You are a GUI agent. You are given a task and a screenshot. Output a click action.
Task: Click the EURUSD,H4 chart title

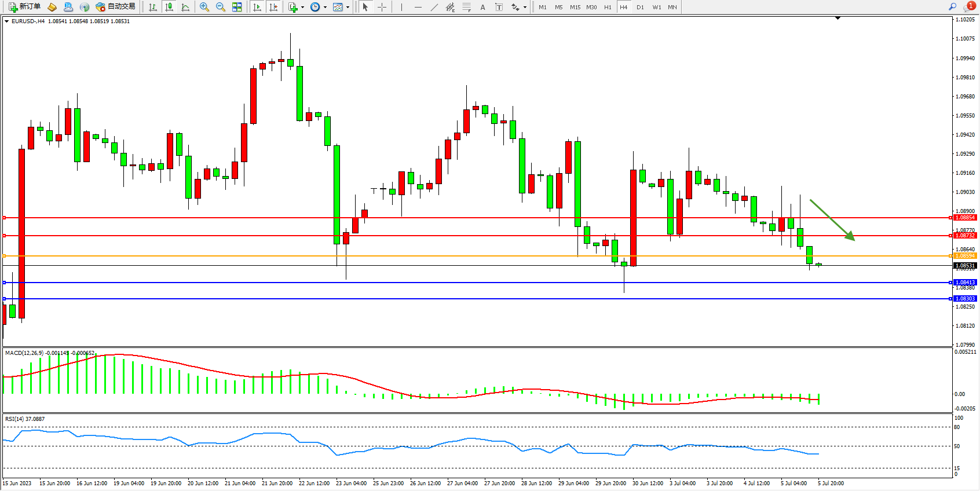coord(28,21)
